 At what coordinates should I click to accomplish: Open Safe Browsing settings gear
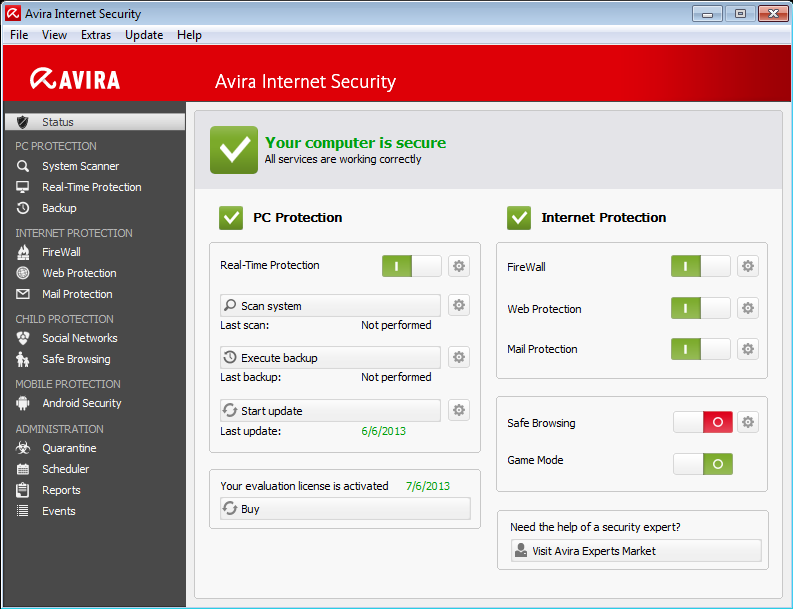747,422
